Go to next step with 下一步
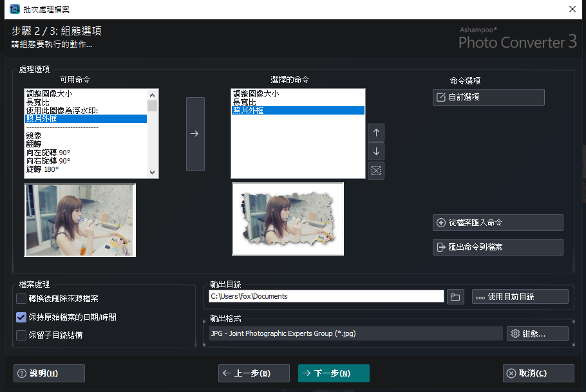Viewport: 586px width, 392px height. [334, 373]
